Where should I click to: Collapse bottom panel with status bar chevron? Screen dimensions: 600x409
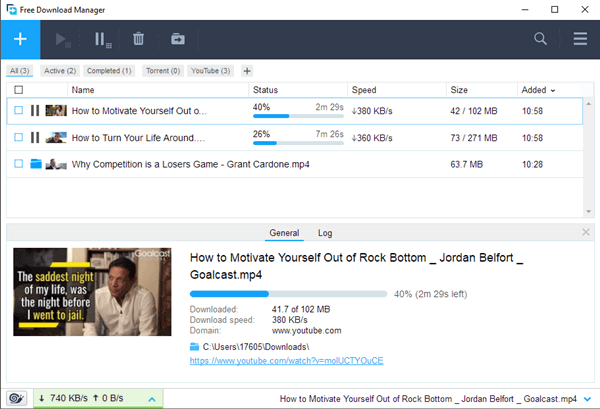(587, 399)
